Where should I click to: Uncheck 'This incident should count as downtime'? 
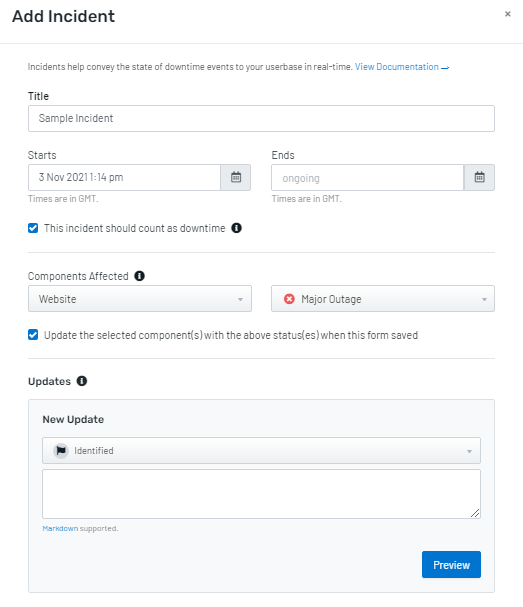(x=33, y=228)
